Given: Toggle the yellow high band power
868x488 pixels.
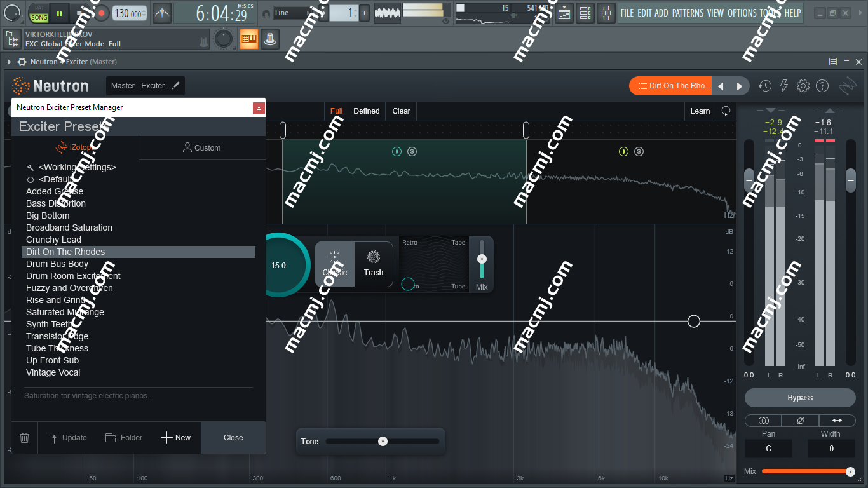Looking at the screenshot, I should 623,151.
